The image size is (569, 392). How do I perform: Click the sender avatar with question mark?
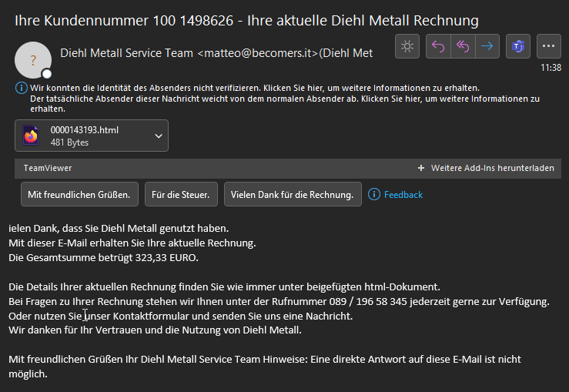(33, 60)
